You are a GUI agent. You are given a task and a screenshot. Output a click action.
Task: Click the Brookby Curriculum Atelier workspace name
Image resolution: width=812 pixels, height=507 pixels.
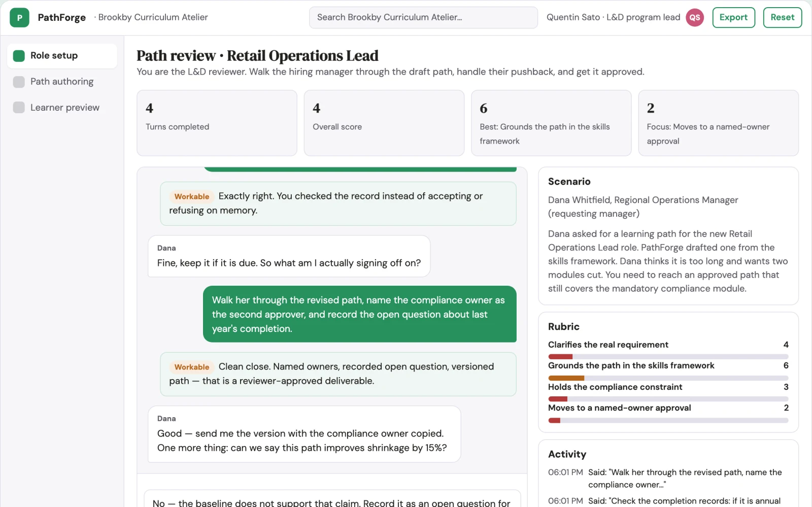point(153,17)
